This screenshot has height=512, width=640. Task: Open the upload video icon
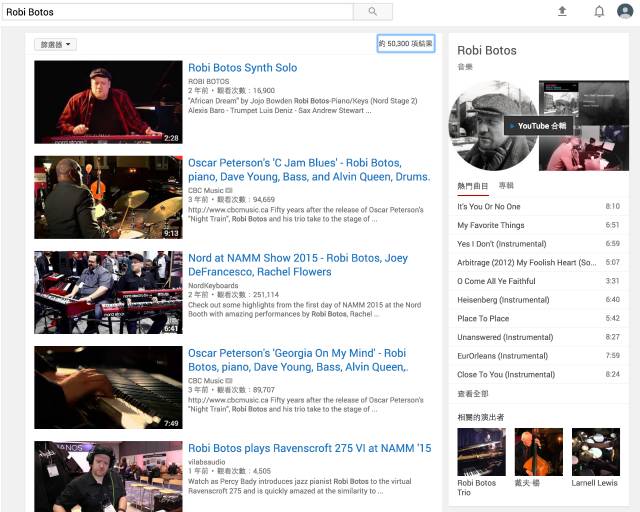tap(562, 11)
